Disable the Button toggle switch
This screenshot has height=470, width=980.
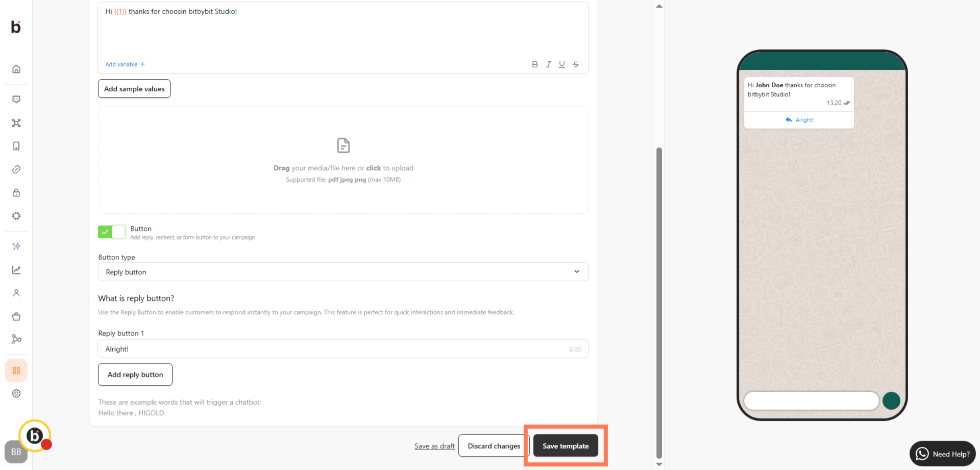click(x=111, y=232)
